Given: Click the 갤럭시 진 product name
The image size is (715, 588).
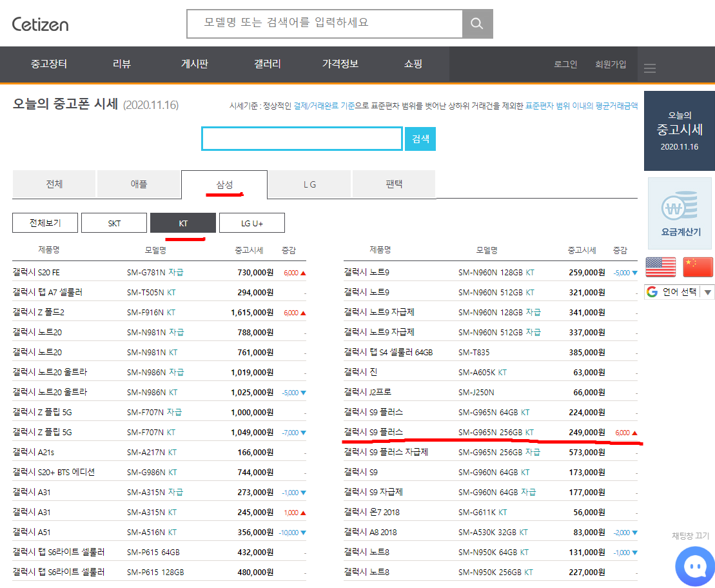Looking at the screenshot, I should pos(360,372).
